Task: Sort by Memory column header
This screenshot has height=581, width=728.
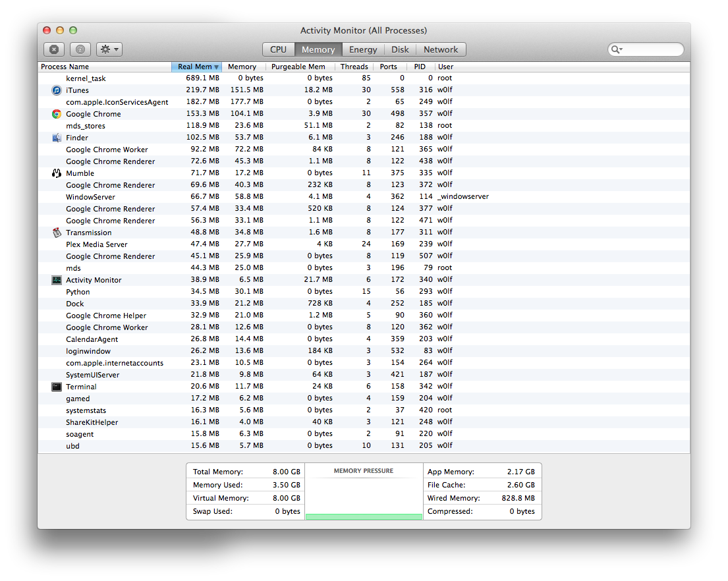Action: click(243, 67)
